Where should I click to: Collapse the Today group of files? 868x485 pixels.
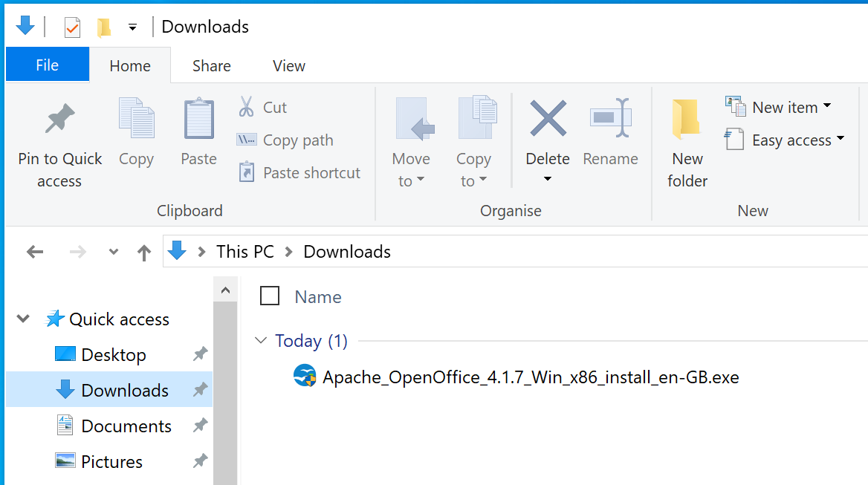tap(261, 341)
